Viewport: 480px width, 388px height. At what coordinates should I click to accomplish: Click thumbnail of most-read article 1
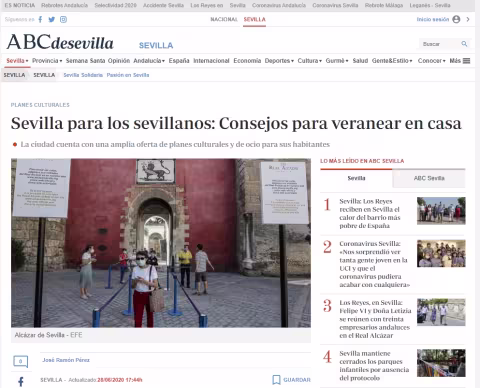[441, 211]
